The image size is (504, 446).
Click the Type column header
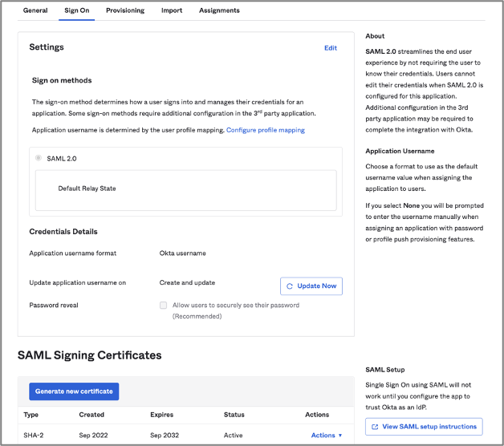[31, 415]
